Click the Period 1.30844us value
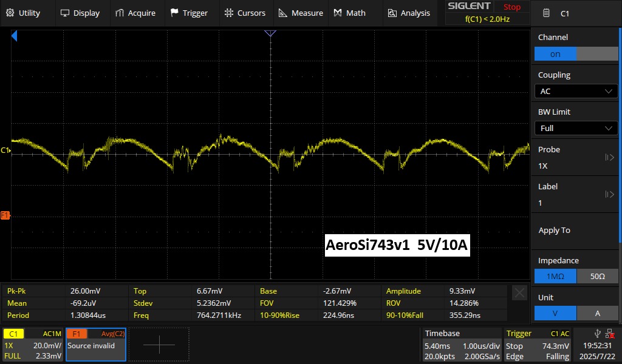This screenshot has width=622, height=364. click(88, 315)
